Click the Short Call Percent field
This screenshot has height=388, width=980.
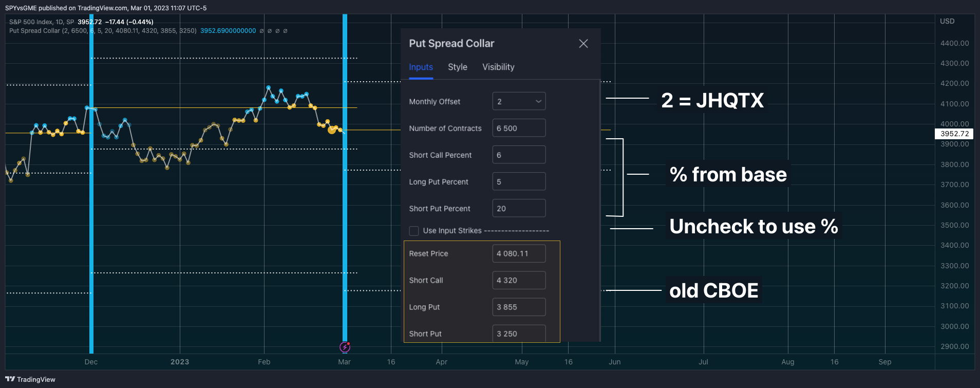click(x=519, y=155)
